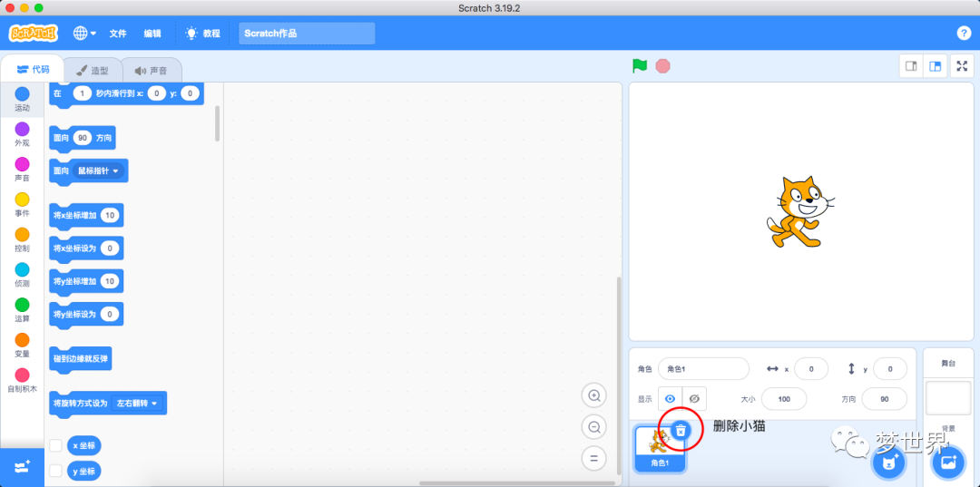Zoom in the code workspace

(x=593, y=395)
